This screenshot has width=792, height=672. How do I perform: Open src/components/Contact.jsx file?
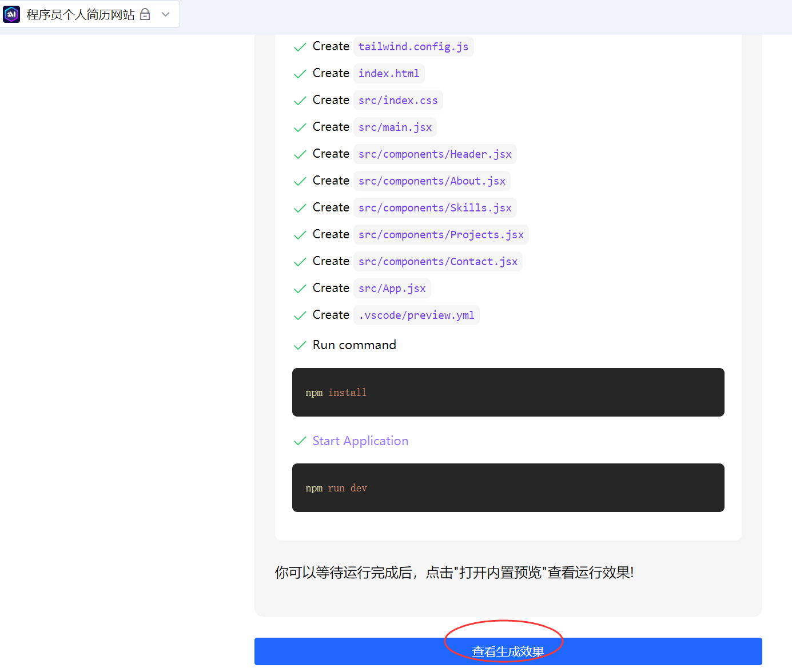(x=437, y=262)
